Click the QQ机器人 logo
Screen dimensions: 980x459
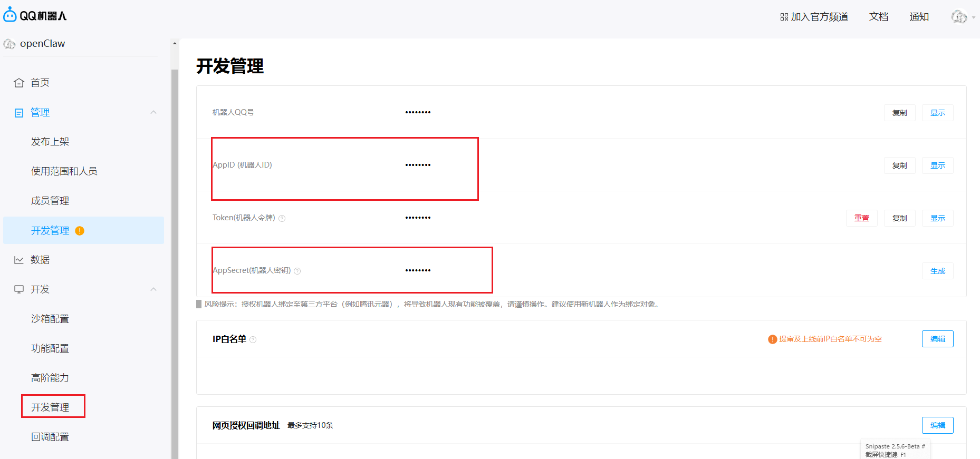[x=35, y=15]
